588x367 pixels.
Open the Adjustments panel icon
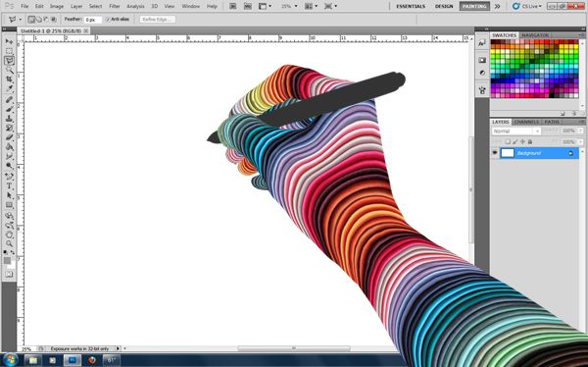482,73
